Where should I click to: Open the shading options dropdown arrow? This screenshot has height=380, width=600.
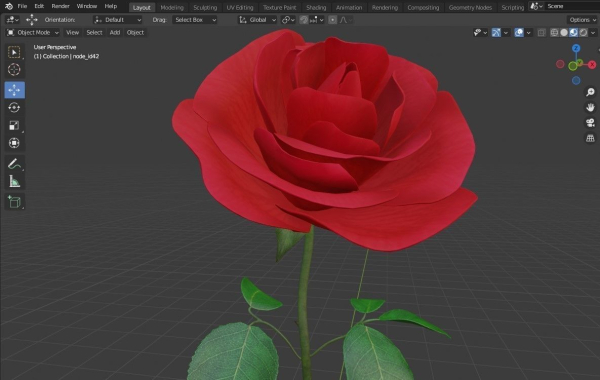click(x=593, y=33)
